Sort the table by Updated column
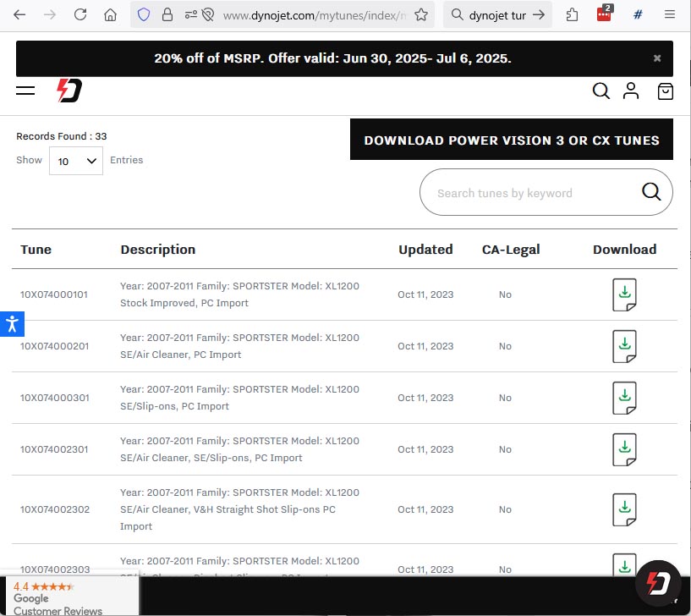 pos(425,250)
